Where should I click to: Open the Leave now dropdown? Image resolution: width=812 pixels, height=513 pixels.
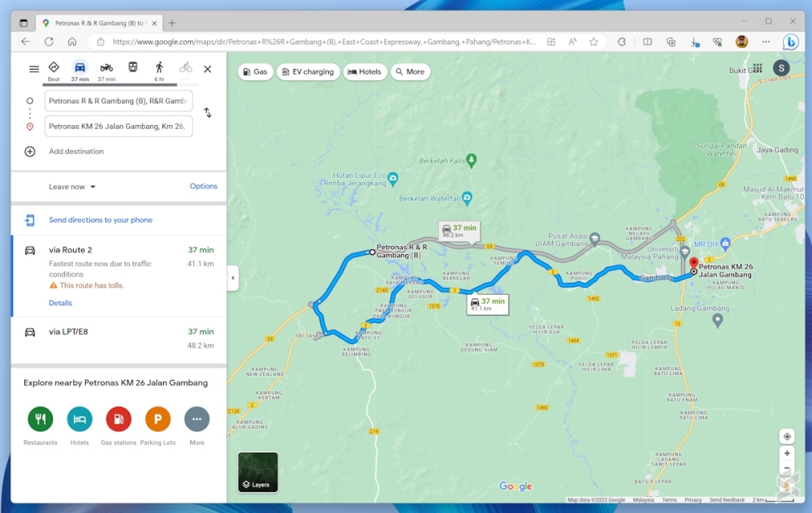pyautogui.click(x=72, y=187)
